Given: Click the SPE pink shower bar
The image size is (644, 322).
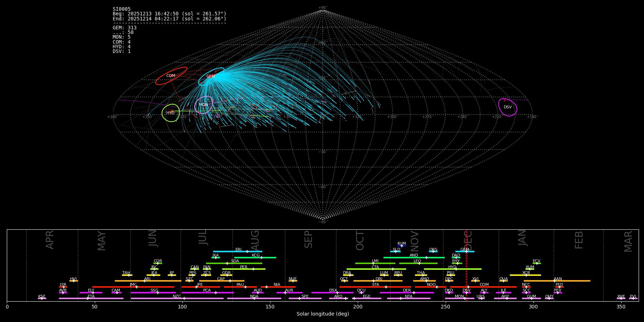Looking at the screenshot, I should click(305, 298).
